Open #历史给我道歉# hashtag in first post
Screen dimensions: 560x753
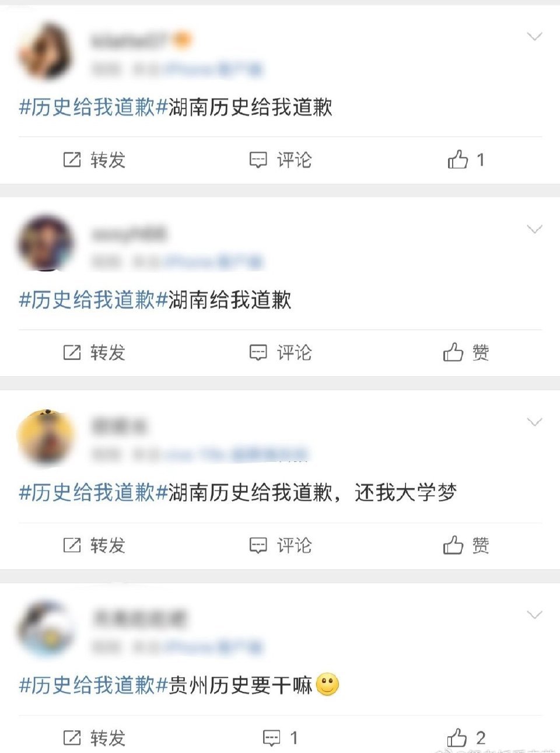point(93,107)
